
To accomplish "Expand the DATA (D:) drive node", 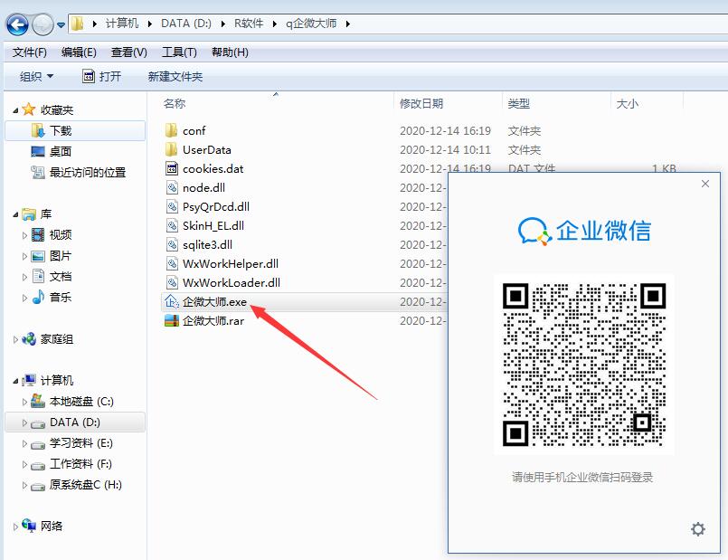I will [x=24, y=422].
